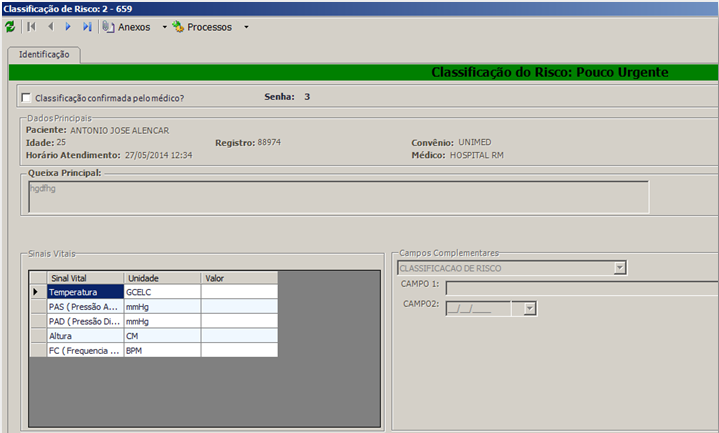Go to previous record arrow
Viewport: 719px width, 433px height.
[50, 27]
